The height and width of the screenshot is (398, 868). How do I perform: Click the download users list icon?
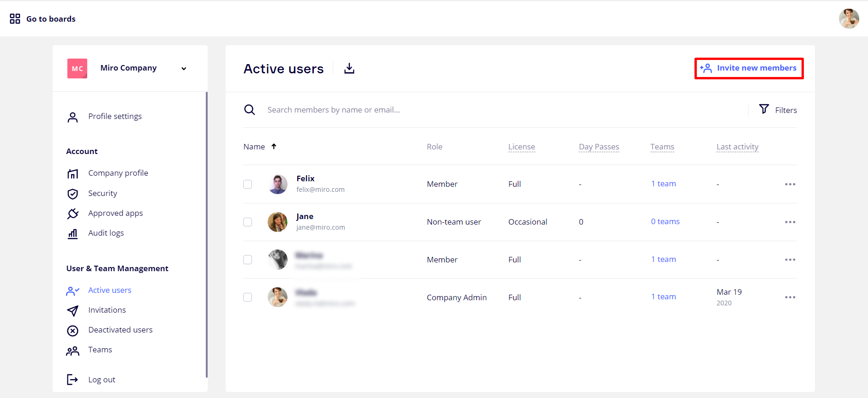click(x=349, y=69)
